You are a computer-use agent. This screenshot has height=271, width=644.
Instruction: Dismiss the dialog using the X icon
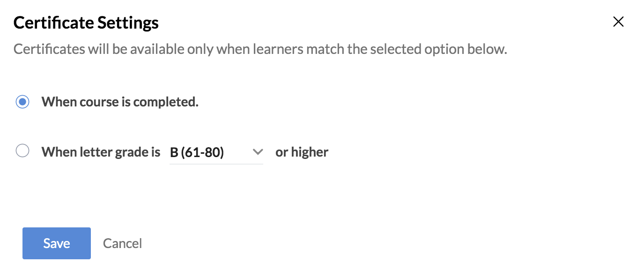coord(618,22)
